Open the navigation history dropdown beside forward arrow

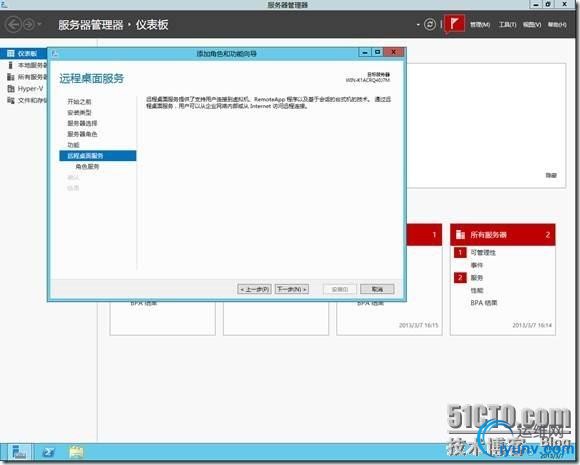coord(39,25)
